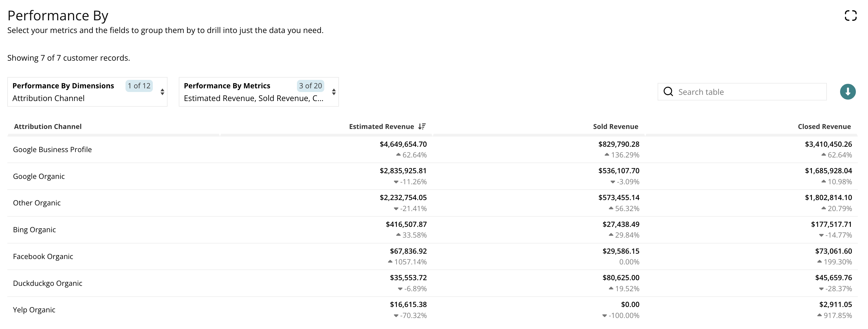Click the '1 of 12' dimensions badge
Screen dimensions: 868x329
click(x=139, y=85)
